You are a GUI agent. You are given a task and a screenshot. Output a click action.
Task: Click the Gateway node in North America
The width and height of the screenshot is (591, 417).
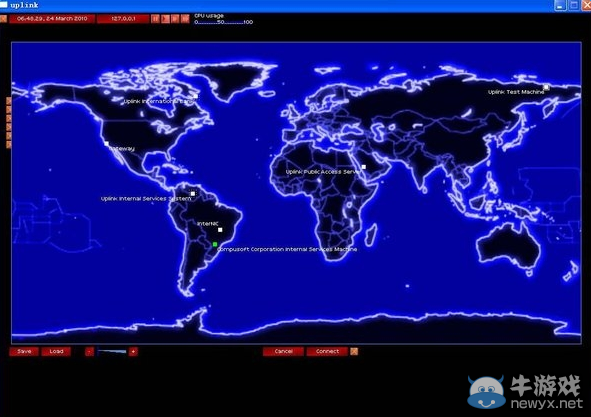tap(107, 144)
